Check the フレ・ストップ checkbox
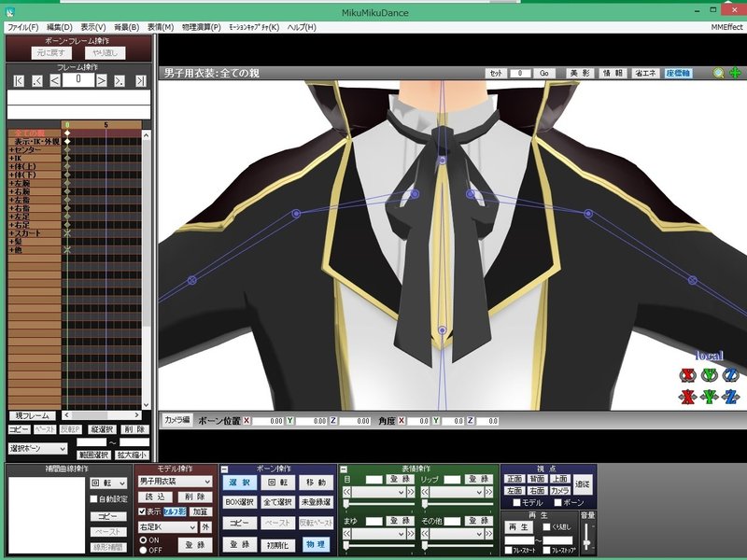Viewport: 747px width, 560px height. (x=547, y=551)
